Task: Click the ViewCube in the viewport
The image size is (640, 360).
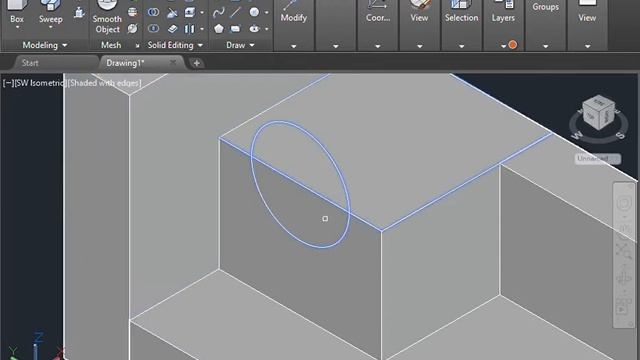Action: click(x=598, y=112)
